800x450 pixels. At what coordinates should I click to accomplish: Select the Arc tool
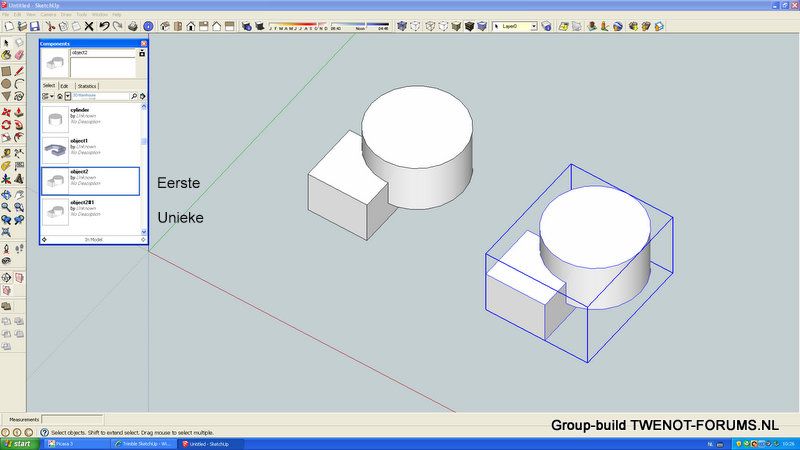tap(19, 83)
